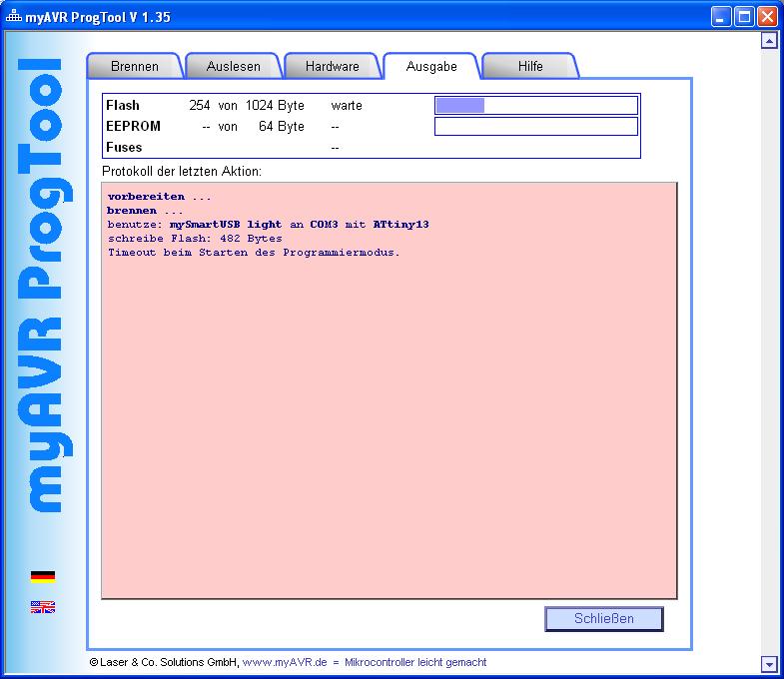
Task: Click the '64 Byte' EEPROM size value
Action: tap(281, 126)
